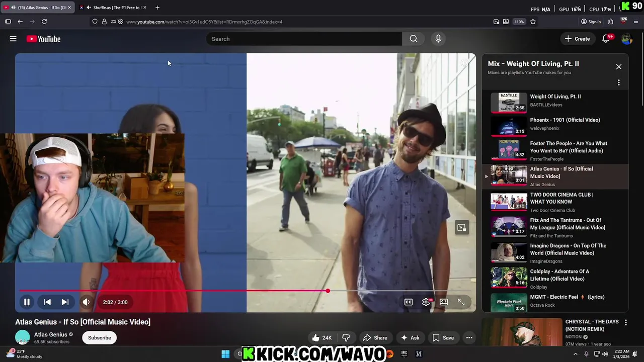The height and width of the screenshot is (362, 644).
Task: Switch the player to theater mode
Action: [x=444, y=302]
